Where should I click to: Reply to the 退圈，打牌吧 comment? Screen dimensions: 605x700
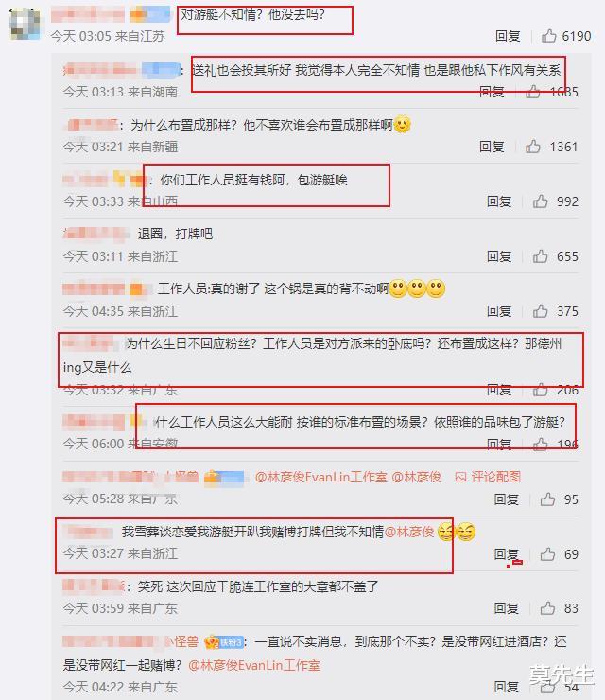click(499, 256)
